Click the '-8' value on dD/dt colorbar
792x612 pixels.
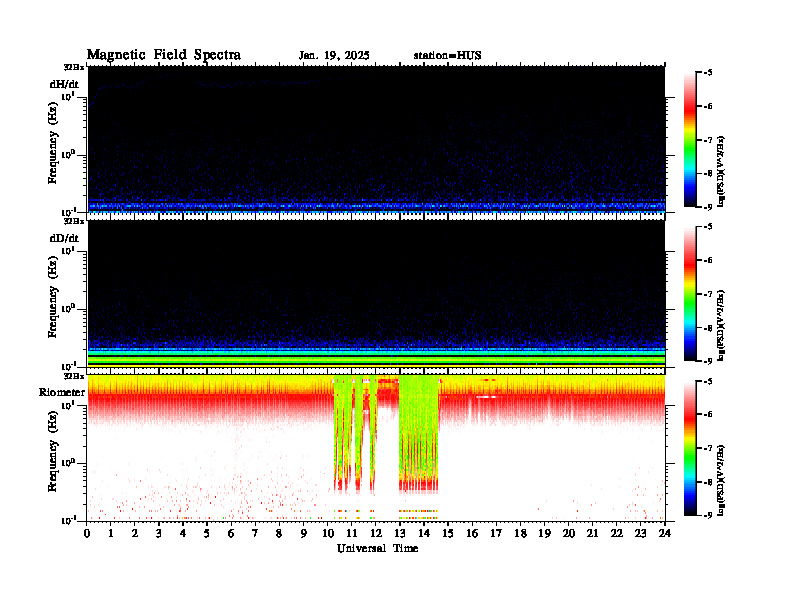708,328
